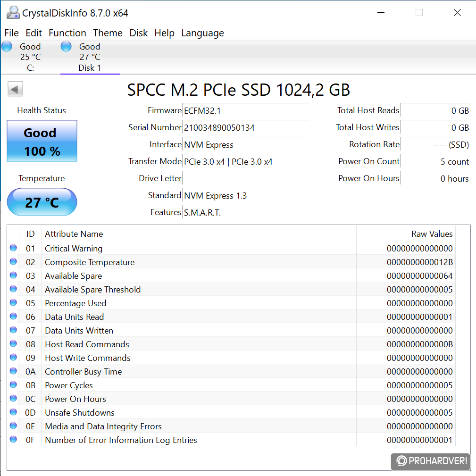Click the Total Host Writes value
Viewport: 476px width, 476px height.
435,127
